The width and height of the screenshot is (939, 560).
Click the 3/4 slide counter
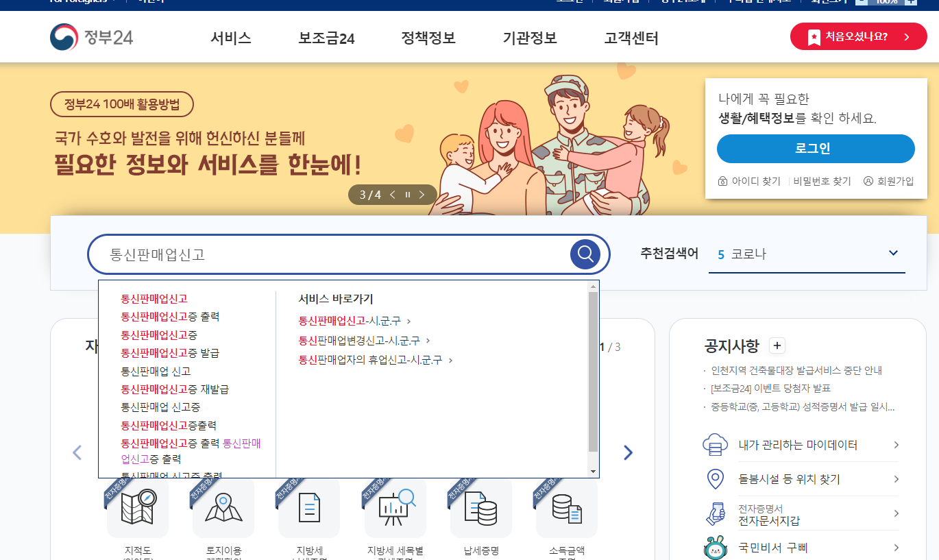coord(370,195)
